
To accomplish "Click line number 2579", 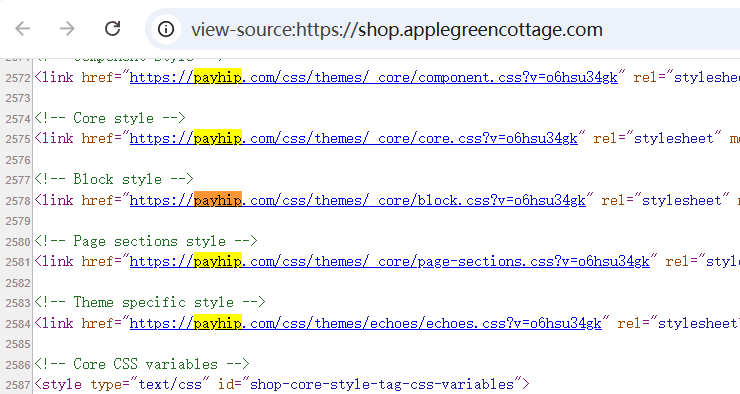I will 18,221.
